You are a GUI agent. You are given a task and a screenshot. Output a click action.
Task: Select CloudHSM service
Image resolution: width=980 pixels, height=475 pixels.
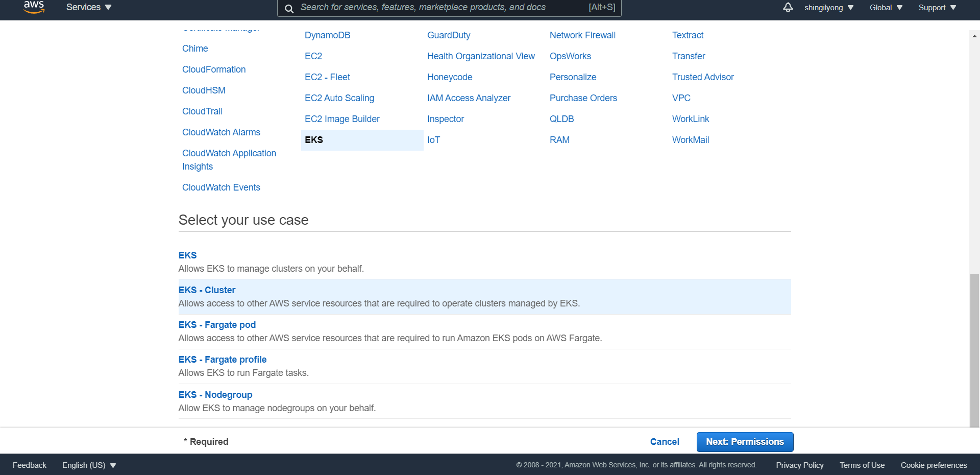(x=204, y=90)
